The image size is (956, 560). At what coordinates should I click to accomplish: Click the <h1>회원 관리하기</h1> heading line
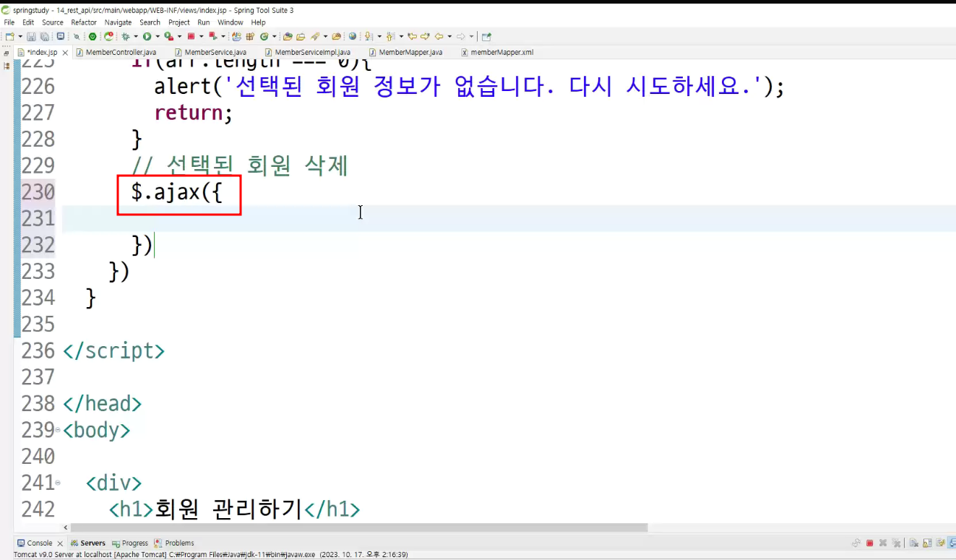point(234,509)
